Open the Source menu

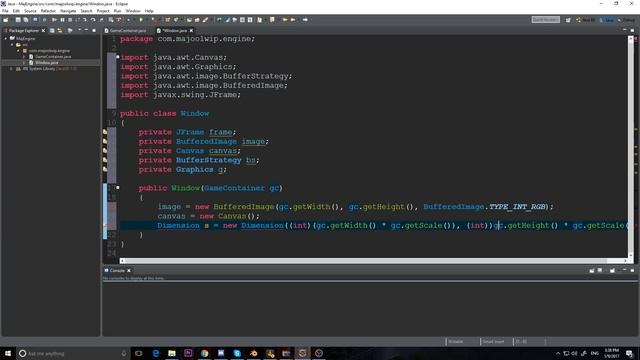pos(30,11)
